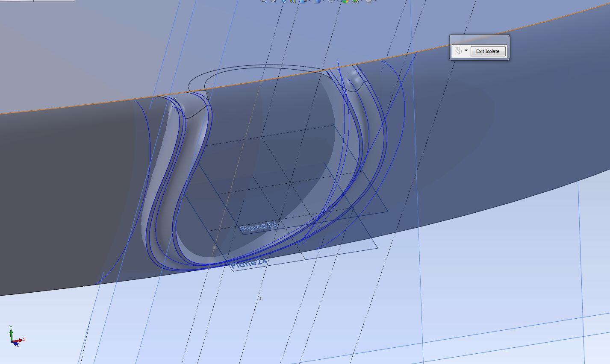Select the Zoom to Fit tool

[264, 2]
